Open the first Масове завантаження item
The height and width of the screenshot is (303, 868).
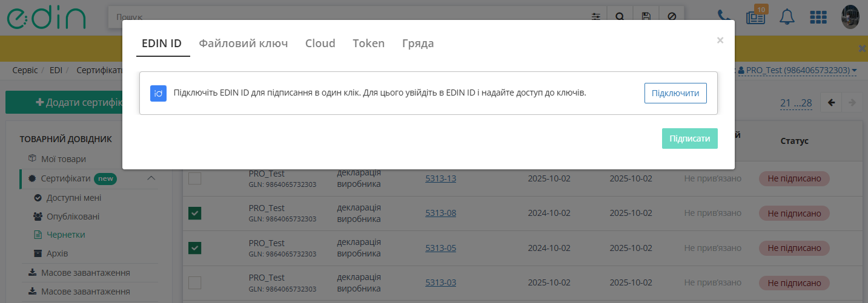85,273
